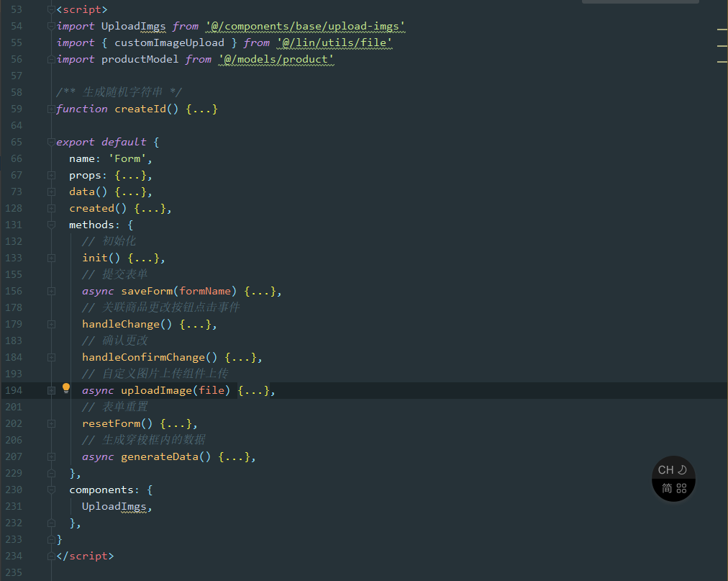Click the closing /script tag

[85, 557]
